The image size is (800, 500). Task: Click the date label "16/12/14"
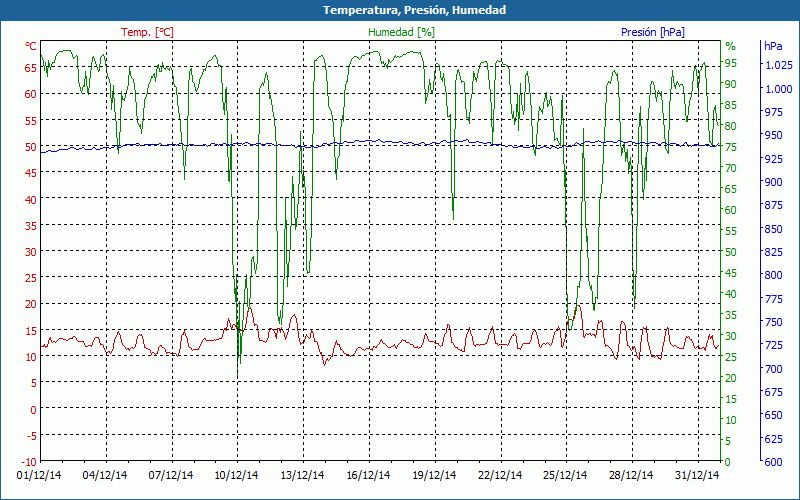pos(368,475)
